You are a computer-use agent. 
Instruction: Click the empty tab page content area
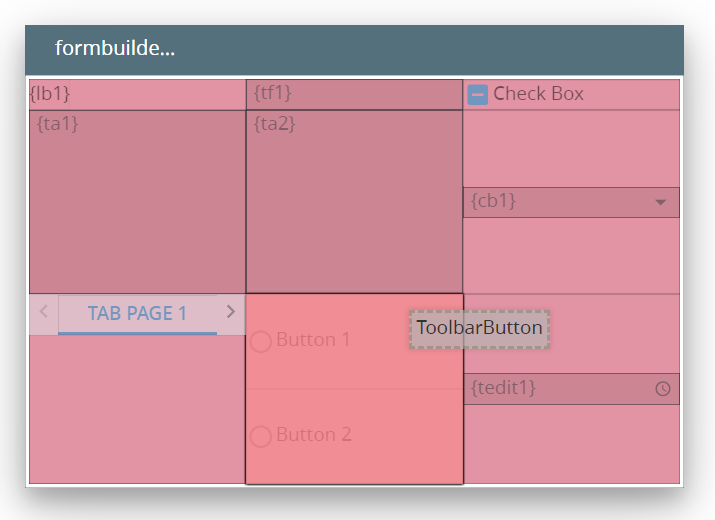(x=137, y=410)
